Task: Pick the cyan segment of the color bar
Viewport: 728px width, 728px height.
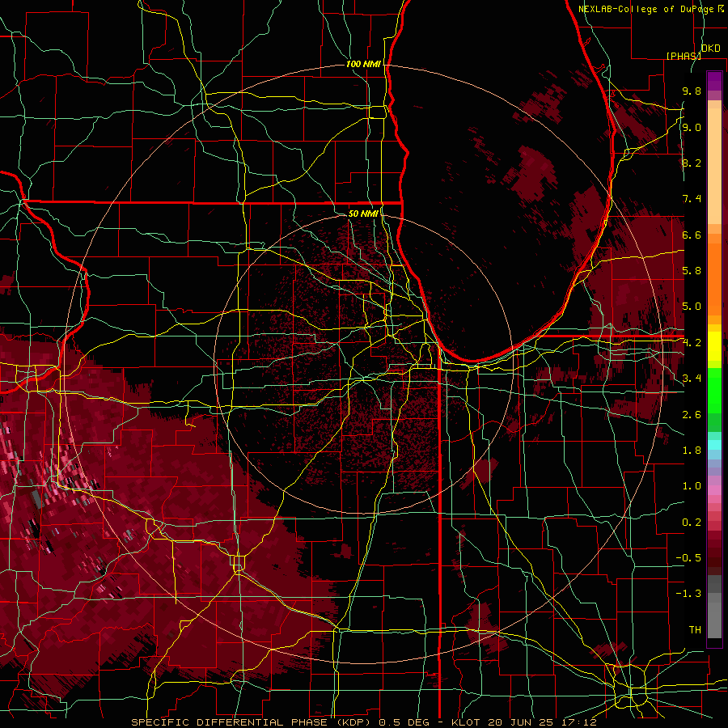Action: (x=714, y=445)
